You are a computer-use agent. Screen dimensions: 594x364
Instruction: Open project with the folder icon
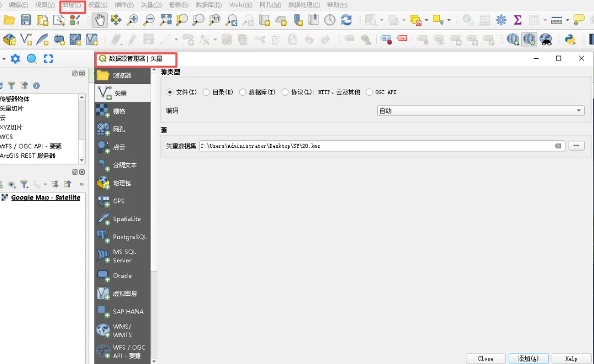point(9,20)
